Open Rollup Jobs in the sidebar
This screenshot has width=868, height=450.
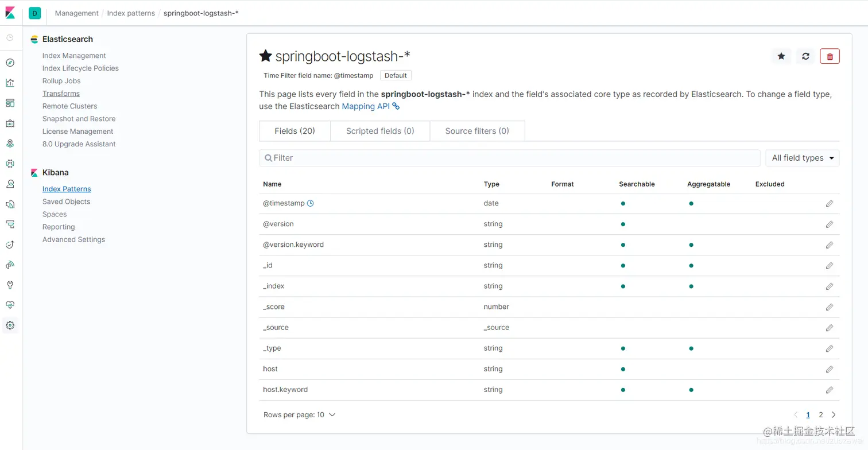click(61, 81)
